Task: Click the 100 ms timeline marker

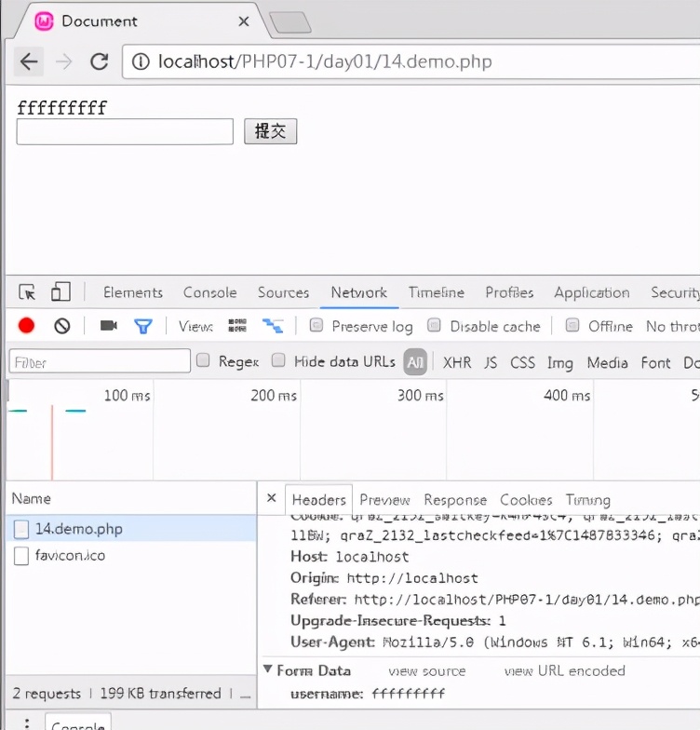Action: [127, 396]
